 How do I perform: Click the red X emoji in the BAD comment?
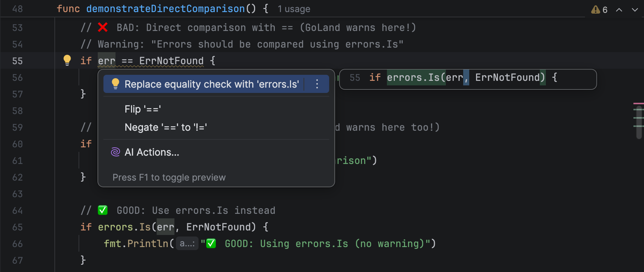pos(103,27)
